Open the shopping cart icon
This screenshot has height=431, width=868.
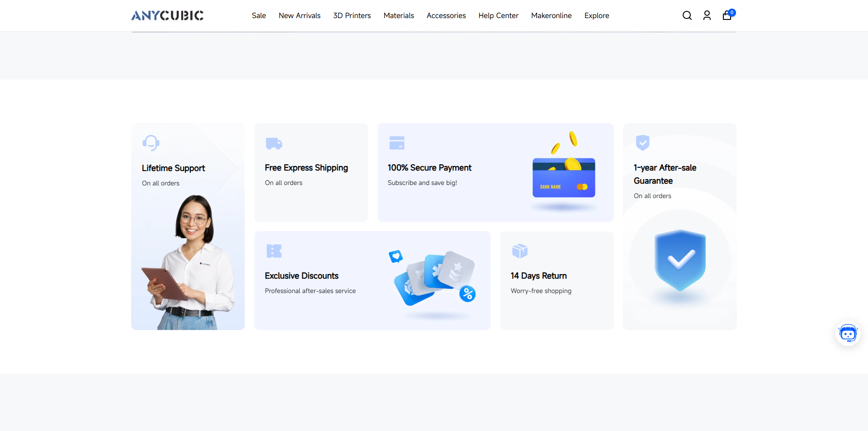pos(727,15)
